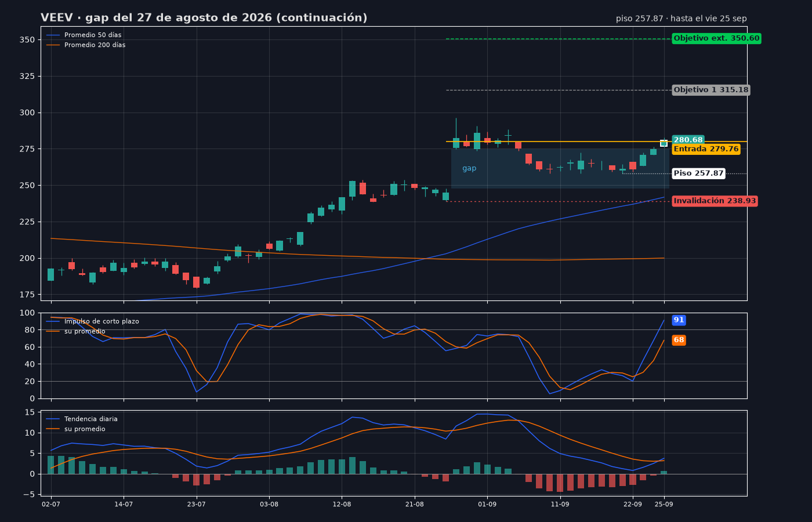
Task: Click the 'Piso 257.87' label
Action: coord(698,173)
